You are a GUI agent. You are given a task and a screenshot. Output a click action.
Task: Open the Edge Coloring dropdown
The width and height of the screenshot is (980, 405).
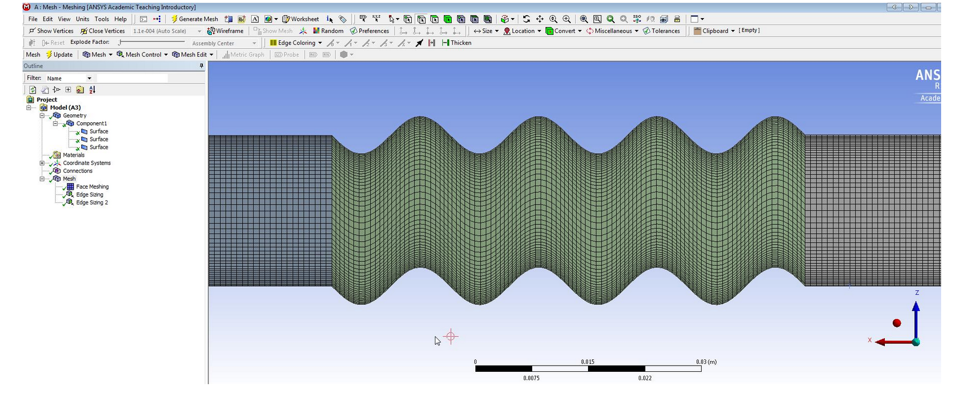[296, 43]
